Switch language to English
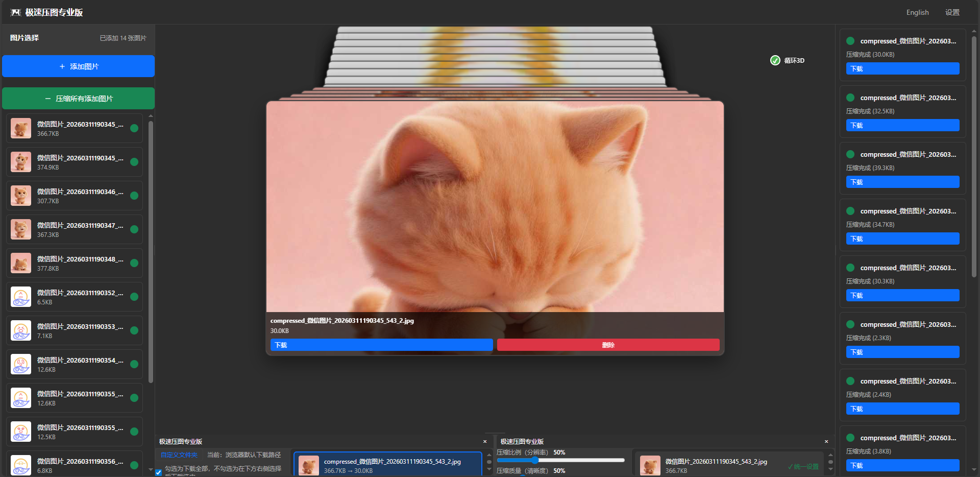Image resolution: width=980 pixels, height=477 pixels. [917, 12]
